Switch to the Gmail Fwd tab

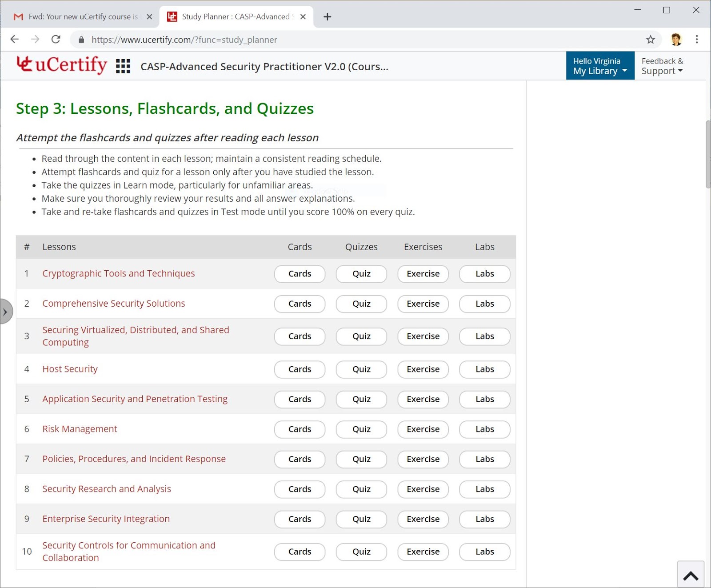tap(83, 17)
